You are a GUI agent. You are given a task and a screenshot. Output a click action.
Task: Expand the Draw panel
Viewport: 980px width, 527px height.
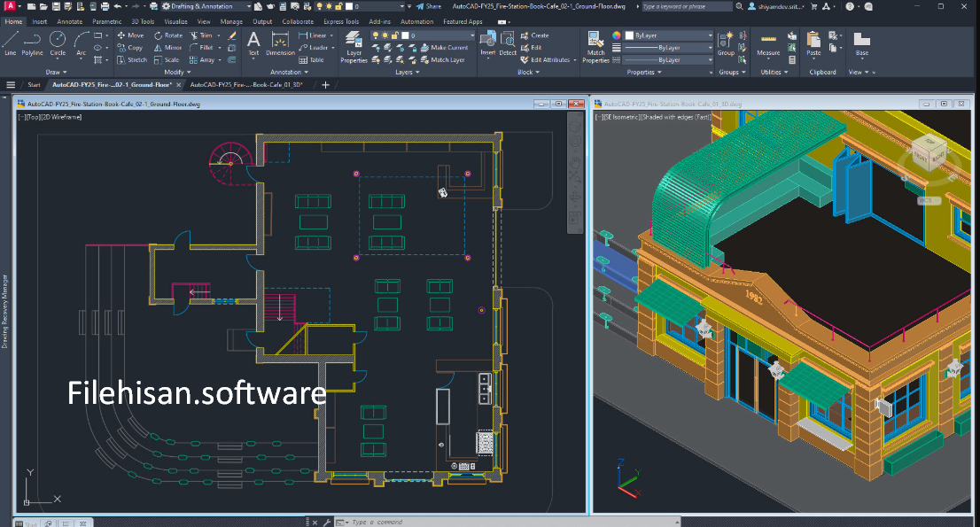pos(56,73)
